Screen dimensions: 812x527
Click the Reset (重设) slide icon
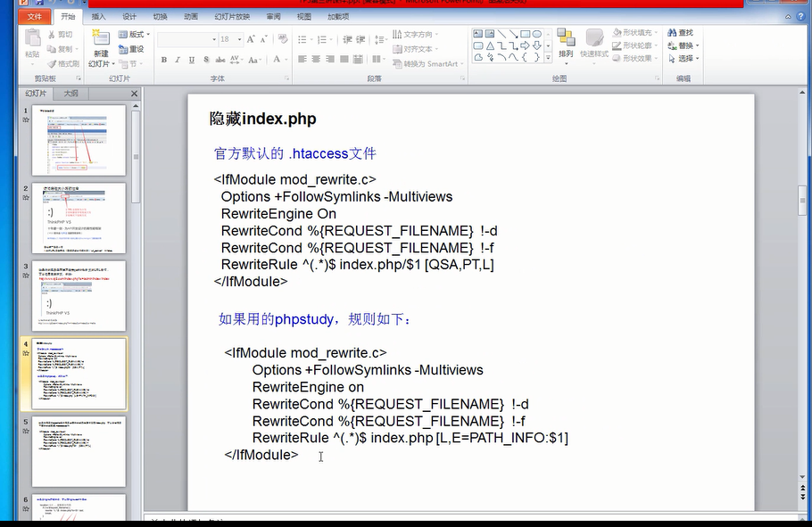[x=132, y=50]
